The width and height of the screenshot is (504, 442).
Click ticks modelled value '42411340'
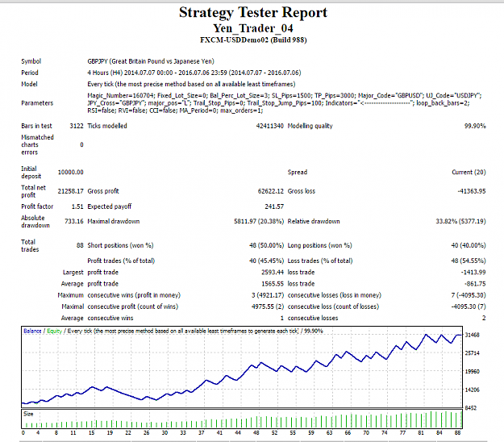click(x=269, y=126)
